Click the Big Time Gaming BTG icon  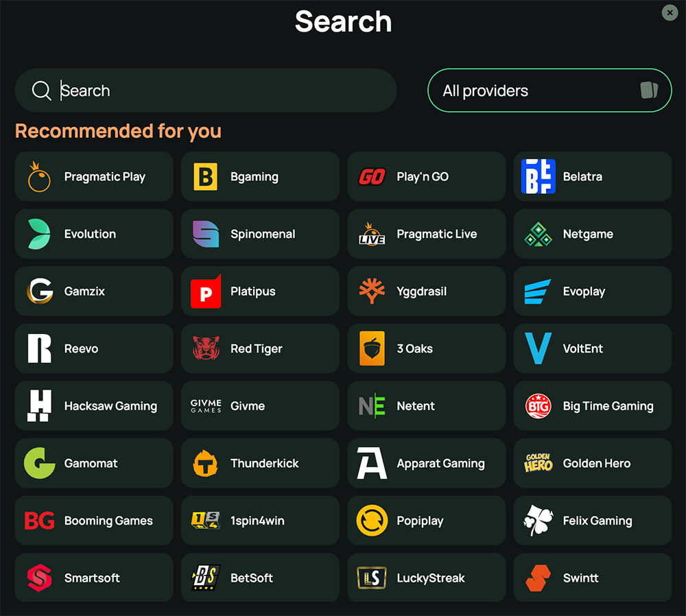(x=538, y=406)
